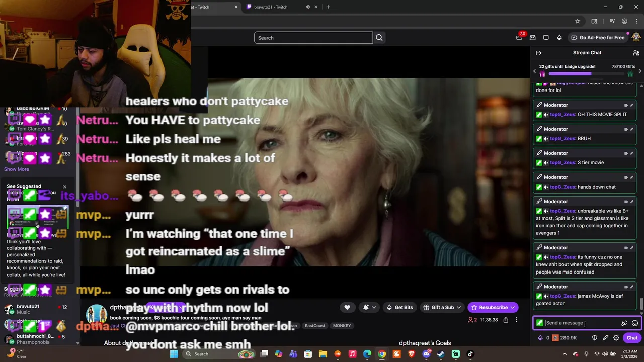Viewport: 644px width, 362px height.
Task: Click in Twitch Search field
Action: pyautogui.click(x=313, y=38)
